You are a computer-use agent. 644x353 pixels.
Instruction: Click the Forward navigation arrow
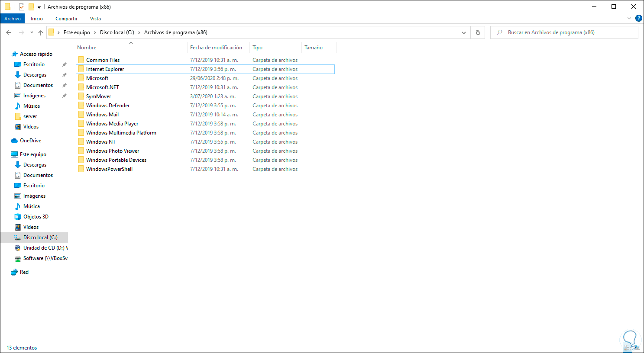pos(21,32)
